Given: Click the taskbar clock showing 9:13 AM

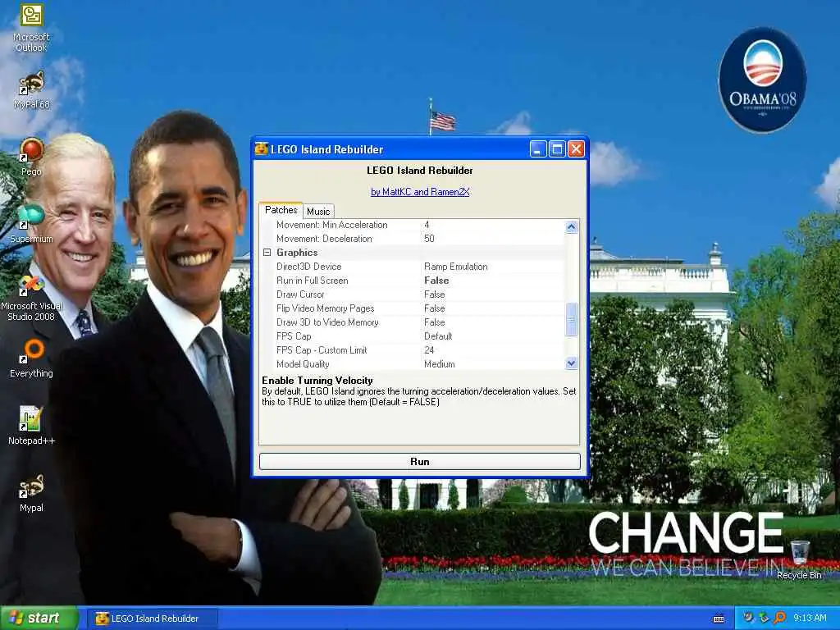Looking at the screenshot, I should pyautogui.click(x=810, y=619).
